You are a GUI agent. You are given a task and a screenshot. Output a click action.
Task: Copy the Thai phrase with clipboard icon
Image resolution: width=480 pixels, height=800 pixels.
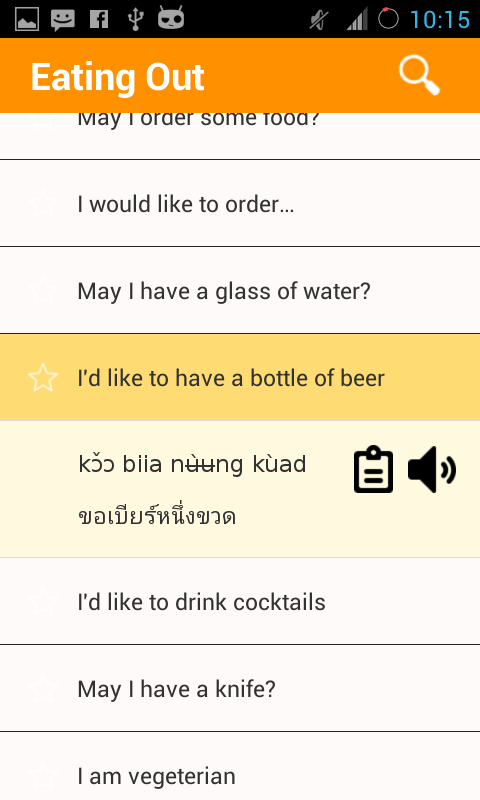click(x=373, y=469)
